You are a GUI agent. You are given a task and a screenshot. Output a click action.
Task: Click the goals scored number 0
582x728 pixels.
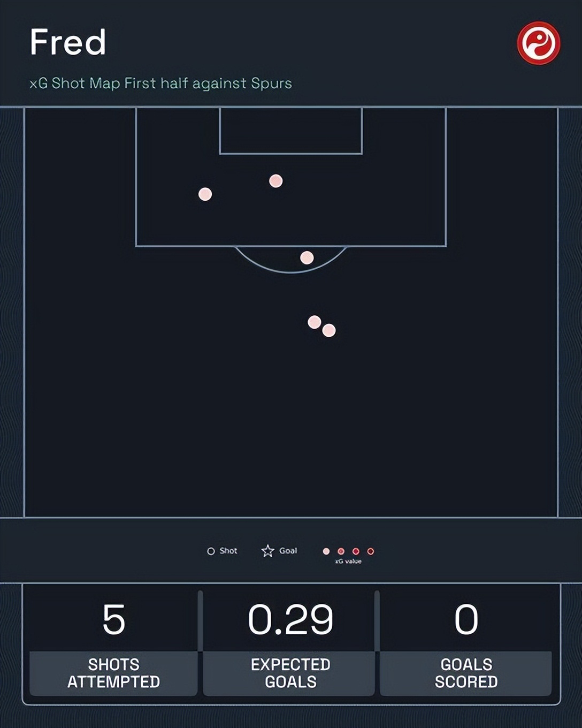(x=466, y=620)
